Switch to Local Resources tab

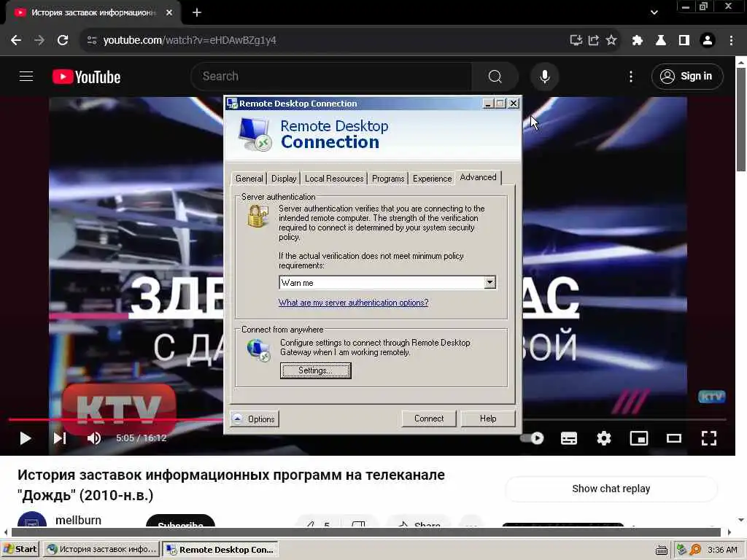tap(334, 179)
